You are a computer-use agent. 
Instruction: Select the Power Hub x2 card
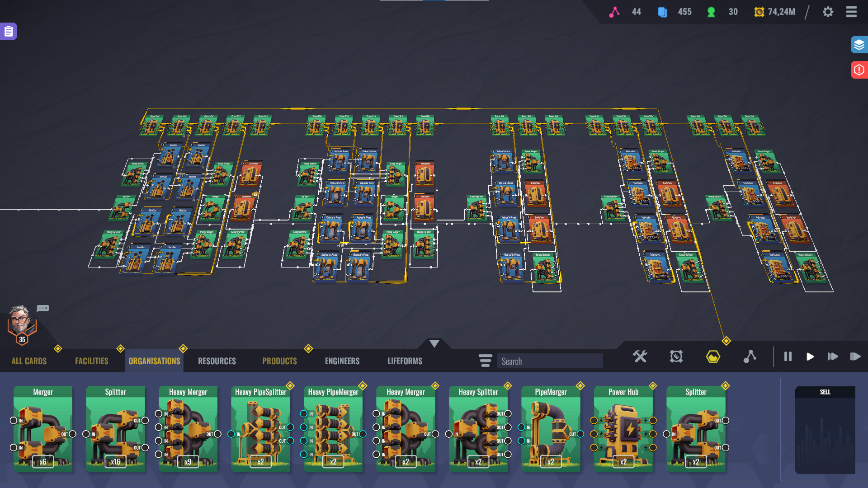[x=623, y=427]
